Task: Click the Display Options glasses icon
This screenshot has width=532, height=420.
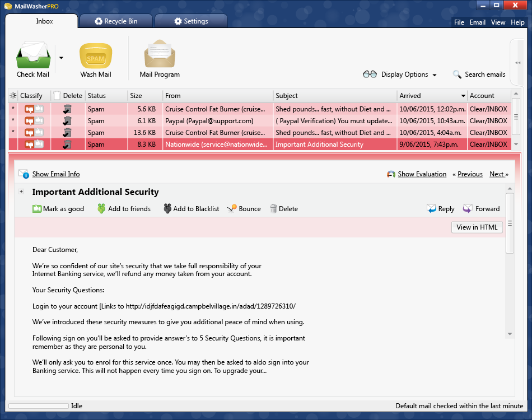Action: 370,74
